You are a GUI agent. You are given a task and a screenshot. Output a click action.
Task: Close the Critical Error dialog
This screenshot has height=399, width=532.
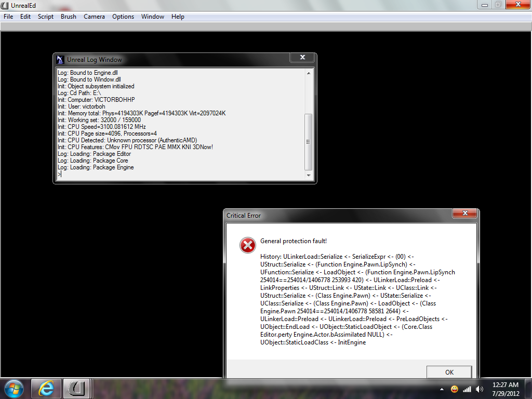point(464,214)
